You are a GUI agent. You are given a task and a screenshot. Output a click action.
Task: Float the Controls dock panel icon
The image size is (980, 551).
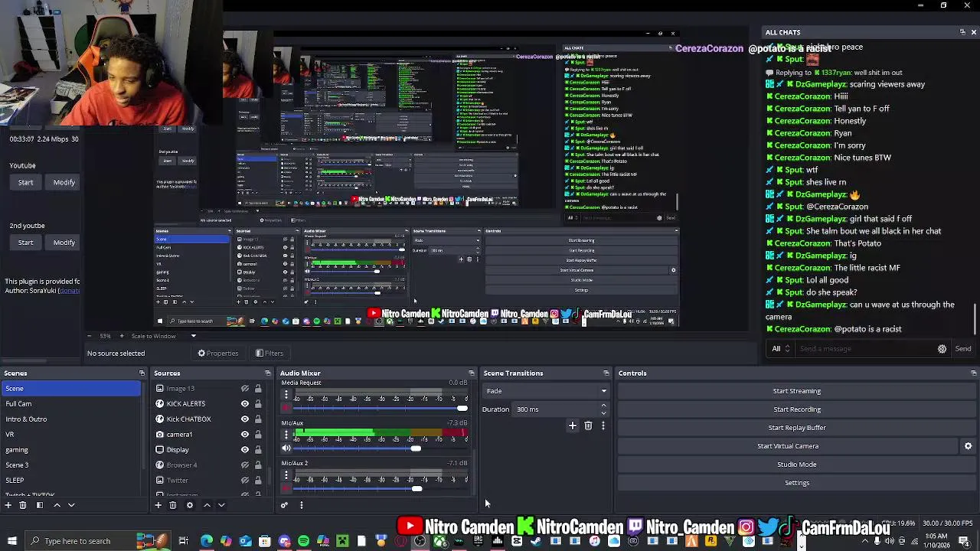tap(973, 373)
